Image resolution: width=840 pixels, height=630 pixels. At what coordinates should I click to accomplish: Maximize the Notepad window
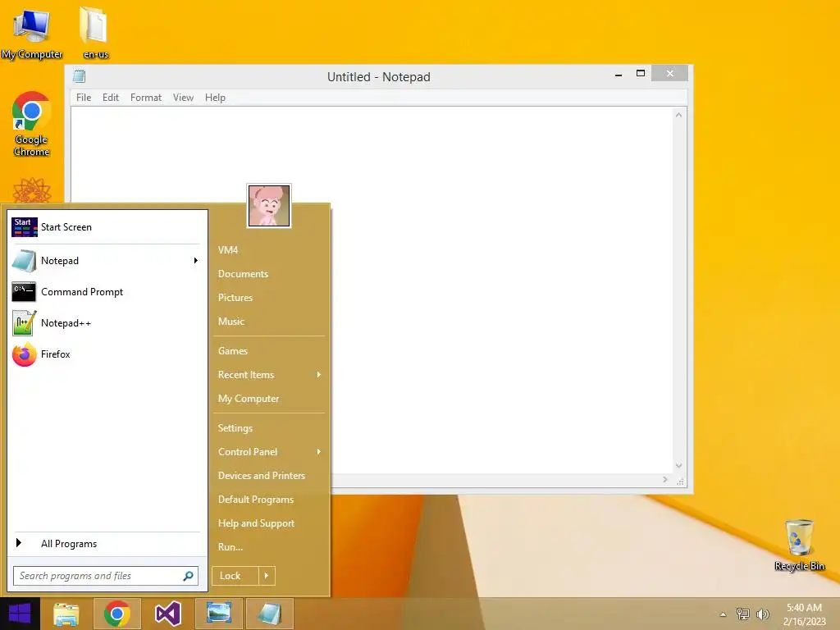point(641,74)
